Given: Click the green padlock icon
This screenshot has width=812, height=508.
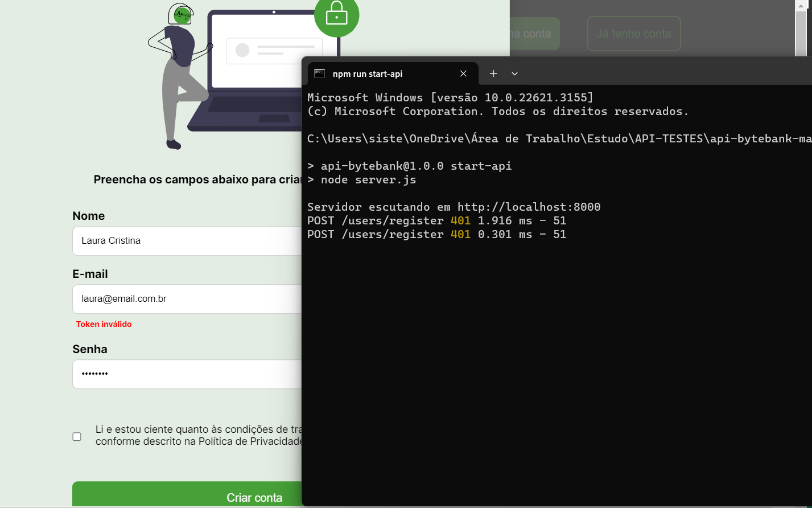Looking at the screenshot, I should (x=337, y=15).
